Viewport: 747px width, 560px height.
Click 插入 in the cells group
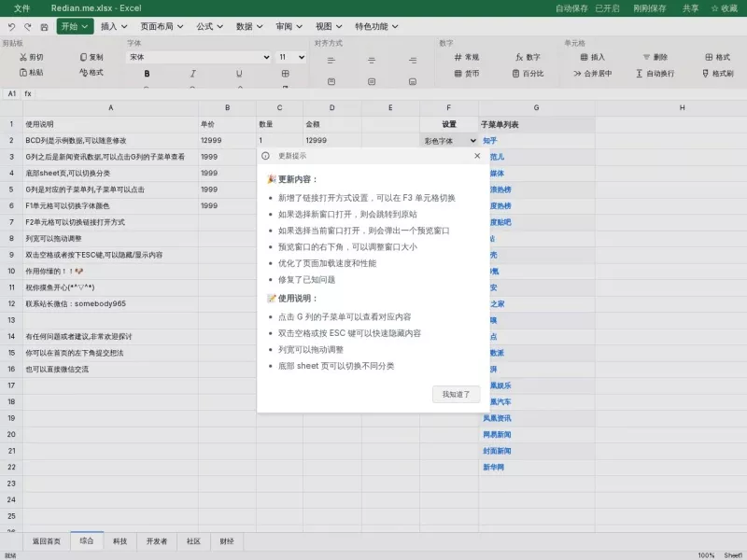tap(593, 57)
